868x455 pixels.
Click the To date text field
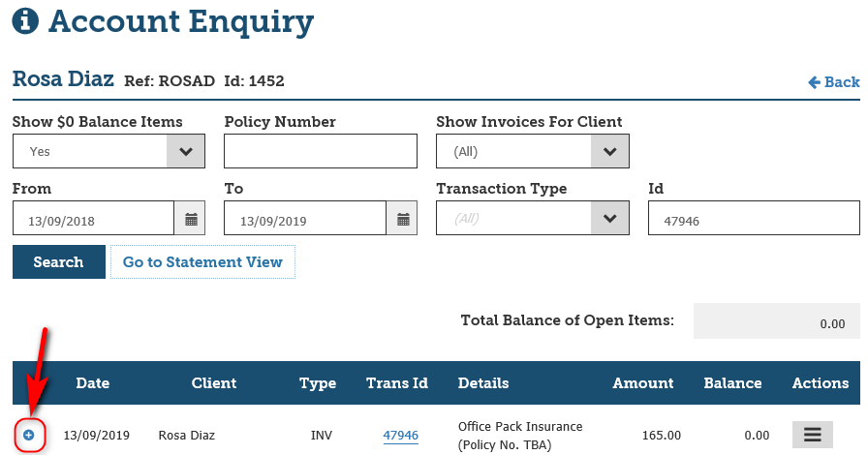coord(305,220)
